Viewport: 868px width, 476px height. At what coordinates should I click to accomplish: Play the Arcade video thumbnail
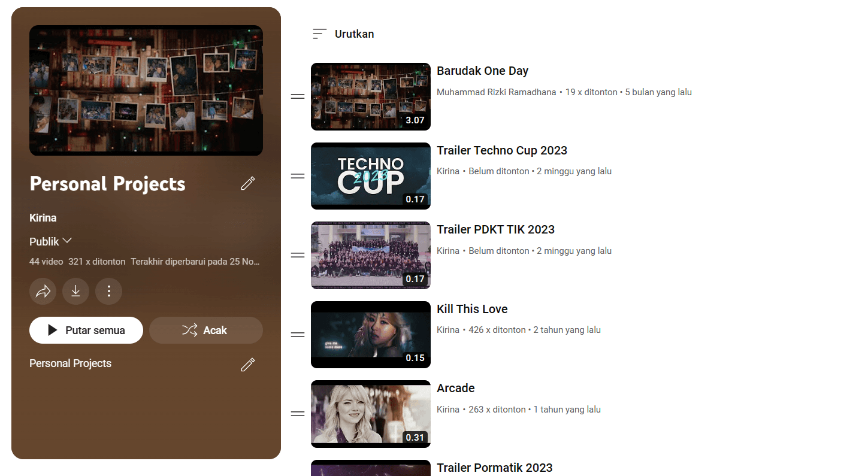click(371, 414)
